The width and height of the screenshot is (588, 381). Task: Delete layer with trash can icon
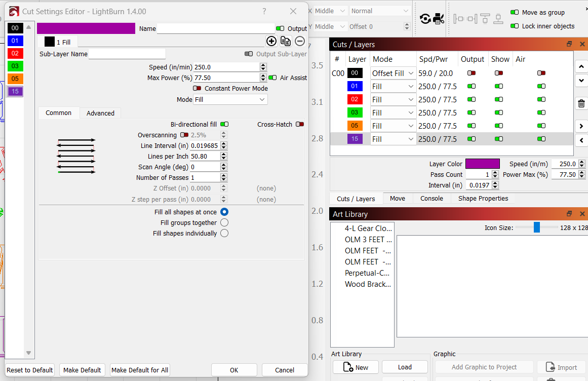[581, 103]
